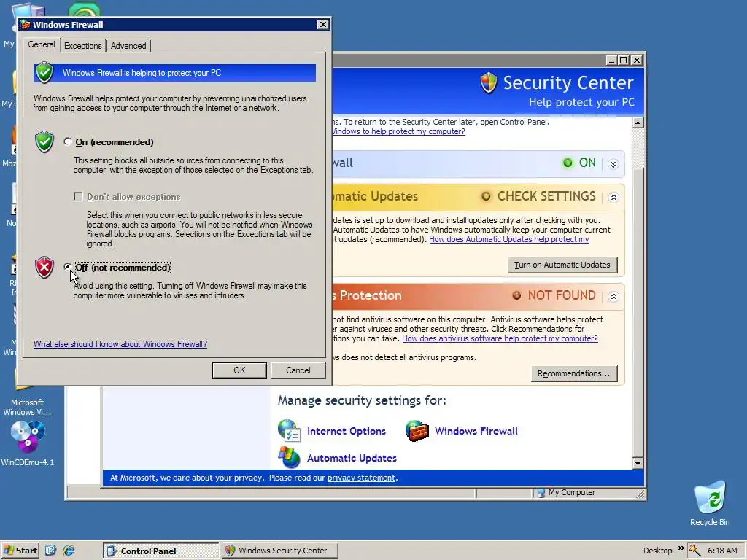Screen dimensions: 747x560
Task: Click the My Computer status bar icon
Action: point(541,493)
